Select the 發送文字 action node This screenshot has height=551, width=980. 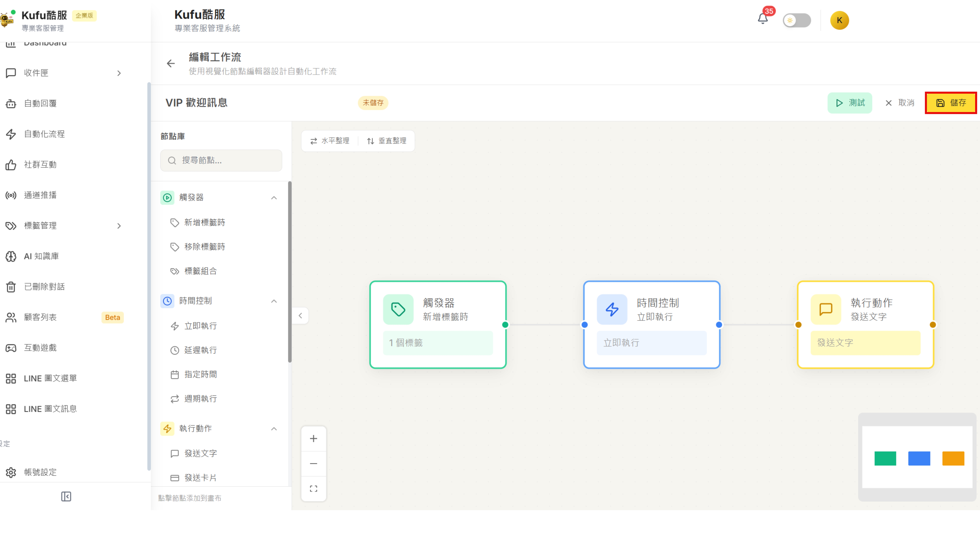200,453
